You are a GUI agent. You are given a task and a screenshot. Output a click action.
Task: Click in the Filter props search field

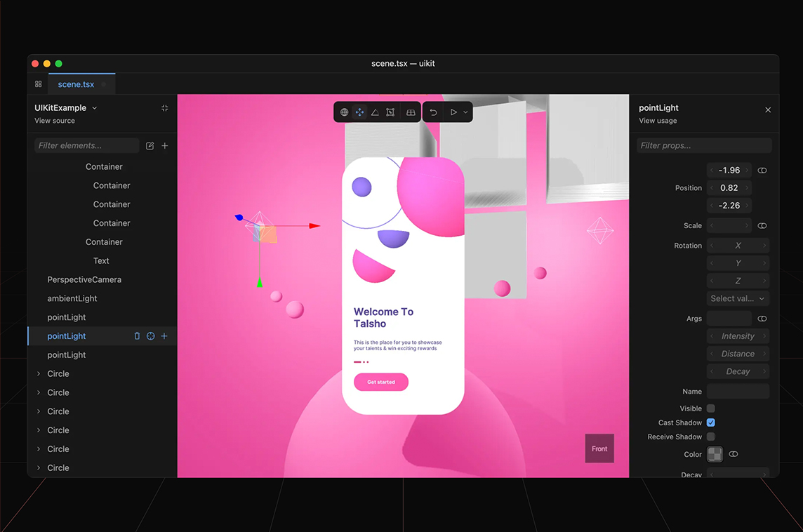click(x=704, y=145)
